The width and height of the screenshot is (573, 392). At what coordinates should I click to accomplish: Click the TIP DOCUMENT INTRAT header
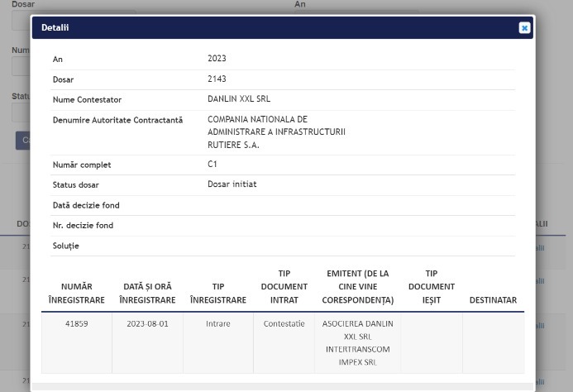[284, 287]
